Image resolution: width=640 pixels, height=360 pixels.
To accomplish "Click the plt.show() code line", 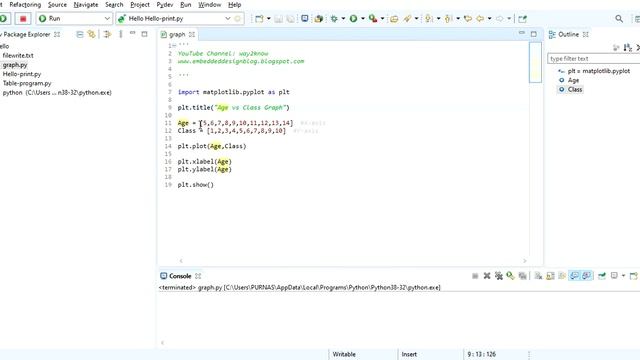I will [x=196, y=185].
